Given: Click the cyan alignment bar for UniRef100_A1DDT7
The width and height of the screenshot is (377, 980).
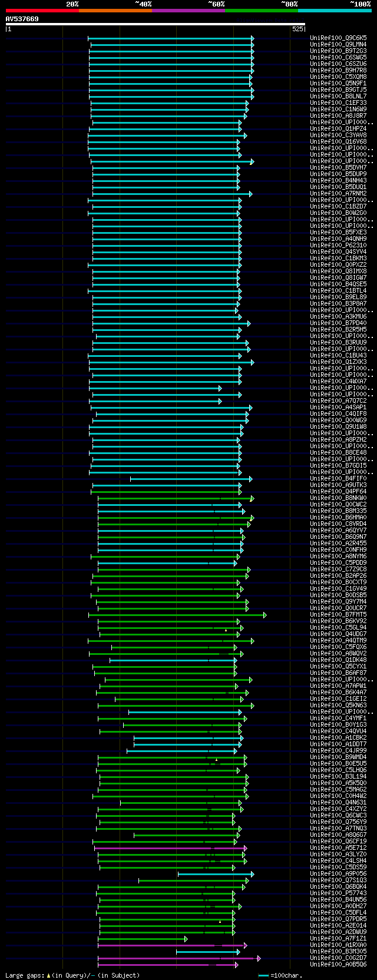Looking at the screenshot, I should pyautogui.click(x=187, y=744).
